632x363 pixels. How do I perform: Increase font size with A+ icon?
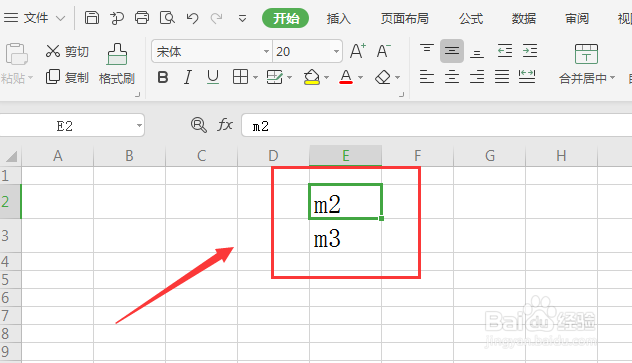pos(358,51)
